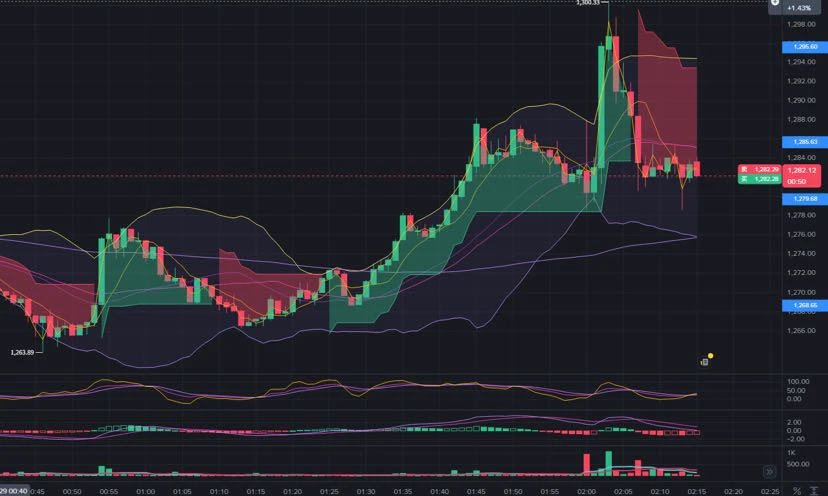Click the 1K volume axis label
The width and height of the screenshot is (828, 496).
[x=791, y=453]
